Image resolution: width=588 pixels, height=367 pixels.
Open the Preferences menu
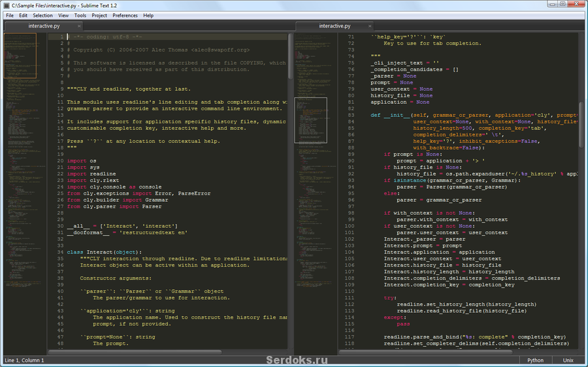[125, 16]
